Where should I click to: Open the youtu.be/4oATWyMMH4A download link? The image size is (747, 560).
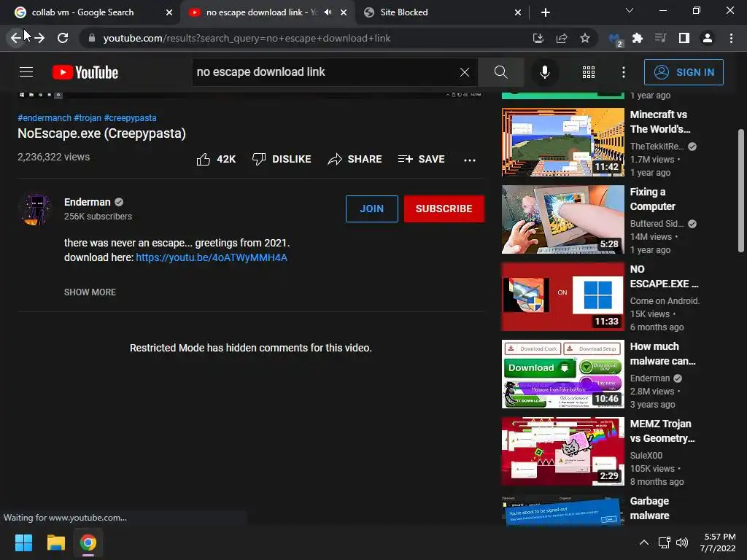pos(212,257)
